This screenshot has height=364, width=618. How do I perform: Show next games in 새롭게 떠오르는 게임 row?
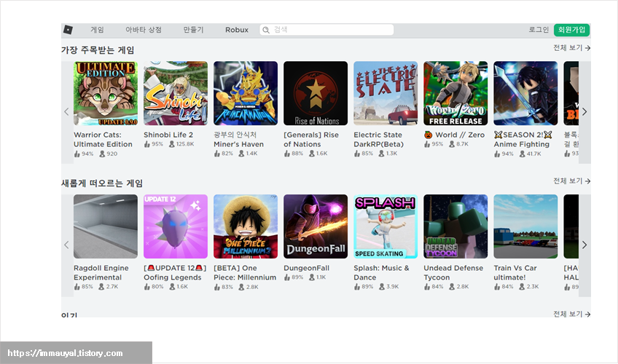(x=584, y=245)
